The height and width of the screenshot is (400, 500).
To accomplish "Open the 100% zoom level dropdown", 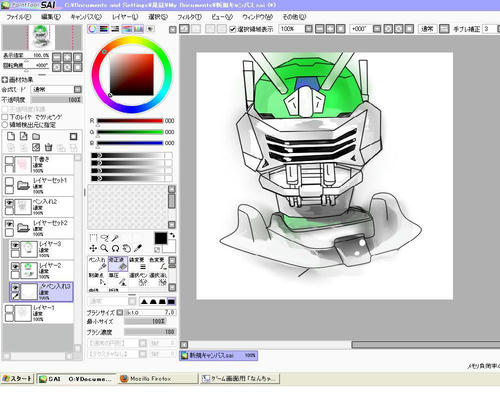I will pos(309,29).
